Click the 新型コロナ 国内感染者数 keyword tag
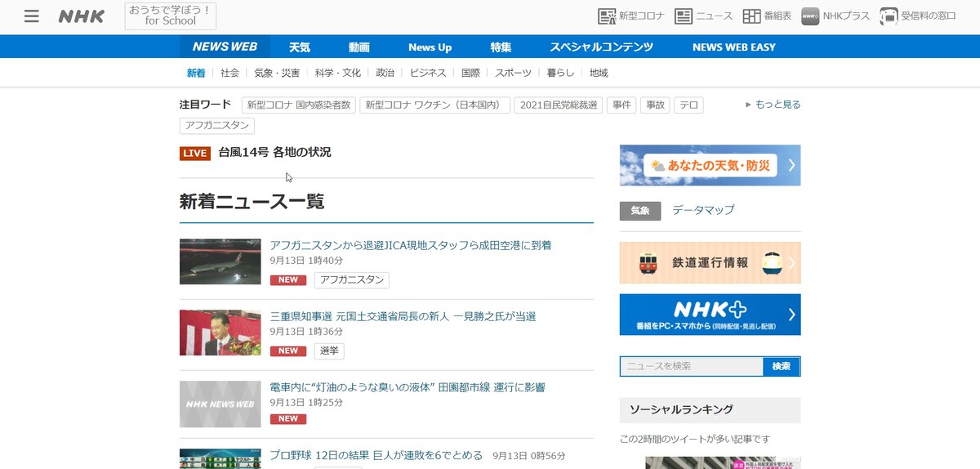 (x=299, y=105)
